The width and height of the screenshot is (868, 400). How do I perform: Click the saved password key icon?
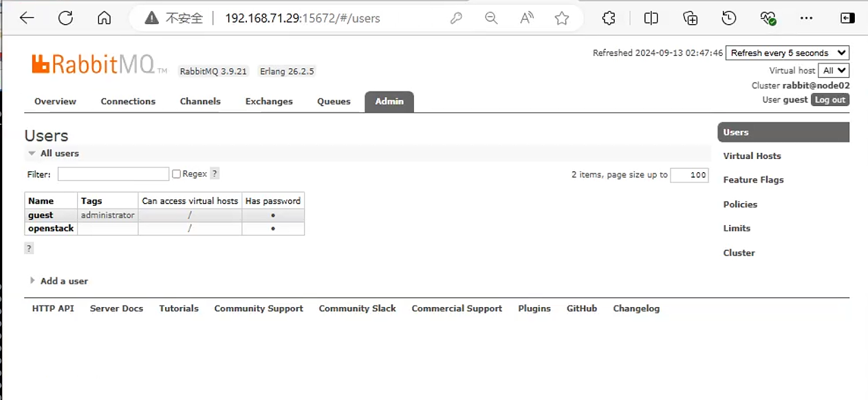tap(456, 19)
